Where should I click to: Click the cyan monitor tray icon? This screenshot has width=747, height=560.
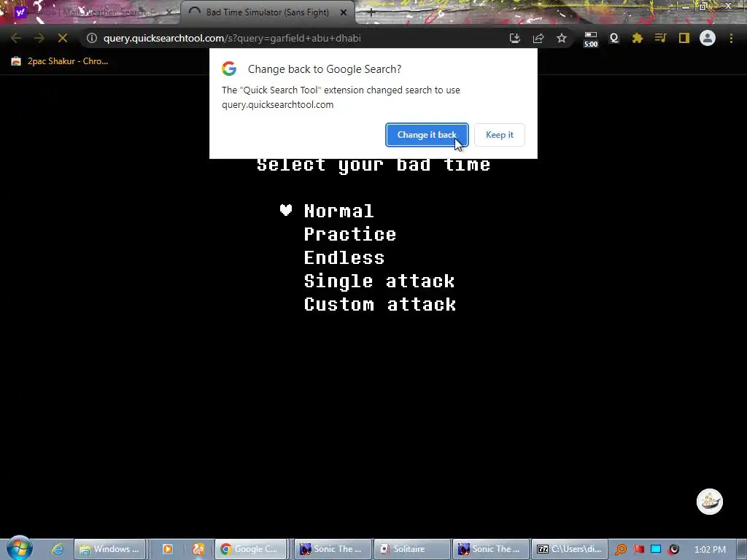[x=656, y=550]
